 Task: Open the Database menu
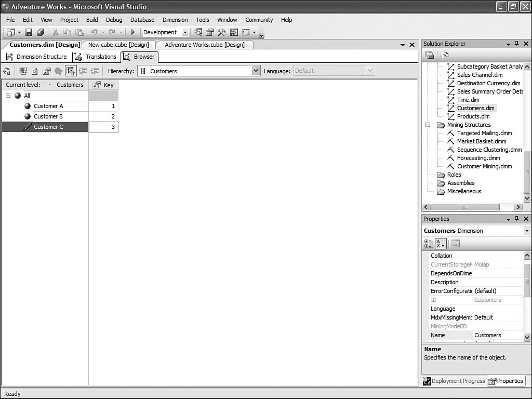click(142, 20)
